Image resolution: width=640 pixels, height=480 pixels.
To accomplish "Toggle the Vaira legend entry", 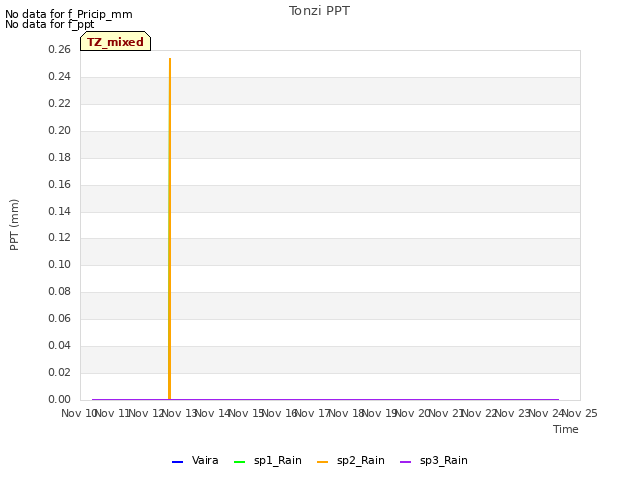I will (x=195, y=460).
